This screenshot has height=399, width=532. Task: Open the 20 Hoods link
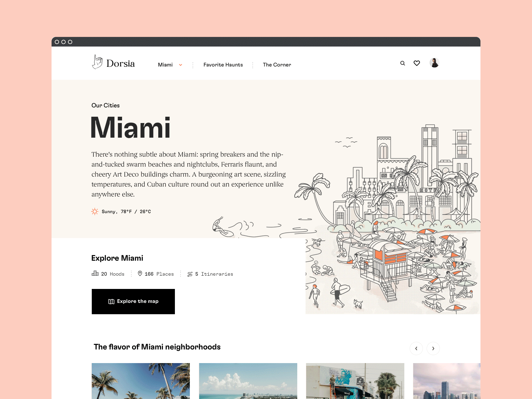(108, 274)
